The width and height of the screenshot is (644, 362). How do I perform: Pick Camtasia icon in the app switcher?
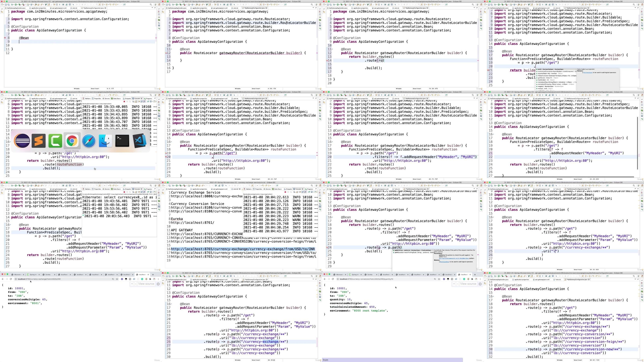pyautogui.click(x=55, y=141)
